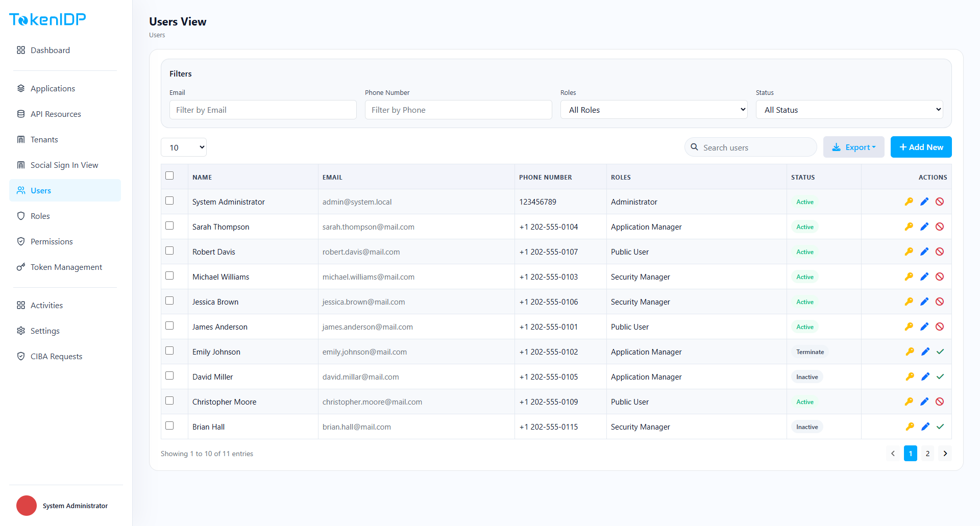
Task: Click the key icon for Sarah Thompson
Action: [909, 227]
